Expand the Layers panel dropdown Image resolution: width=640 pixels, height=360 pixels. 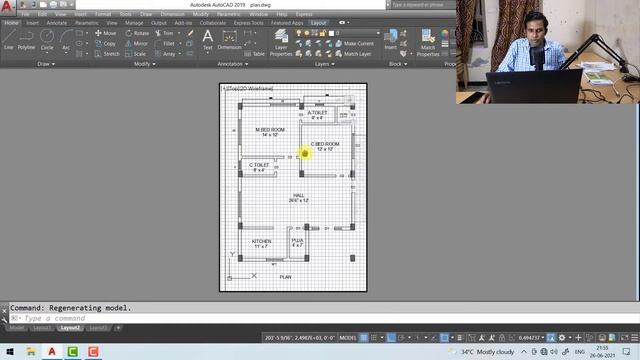point(324,64)
